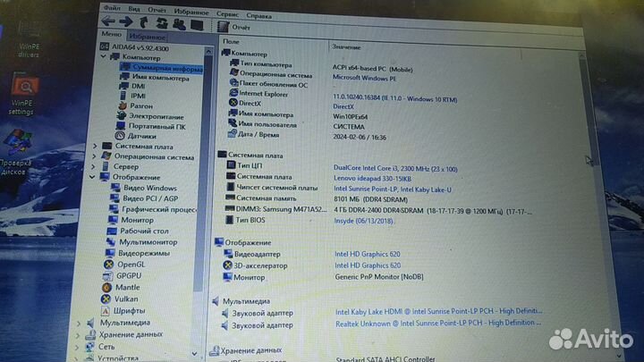Open the Отчёт menu in menu bar

click(157, 10)
